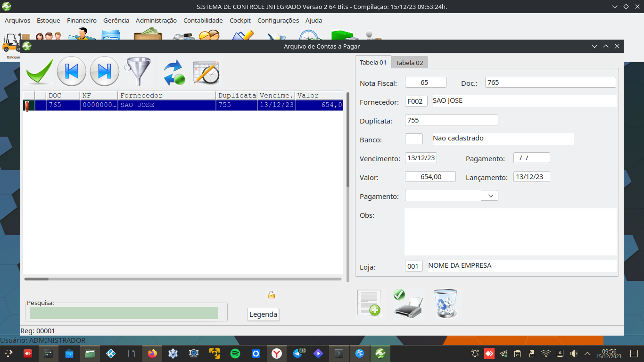Expand the hidden system tray icons

[587, 353]
